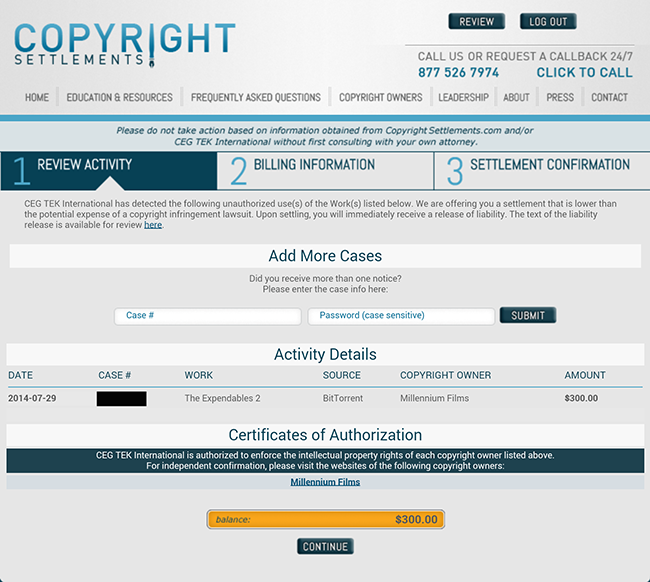Click the redacted case number cell
This screenshot has height=582, width=650.
pyautogui.click(x=121, y=399)
